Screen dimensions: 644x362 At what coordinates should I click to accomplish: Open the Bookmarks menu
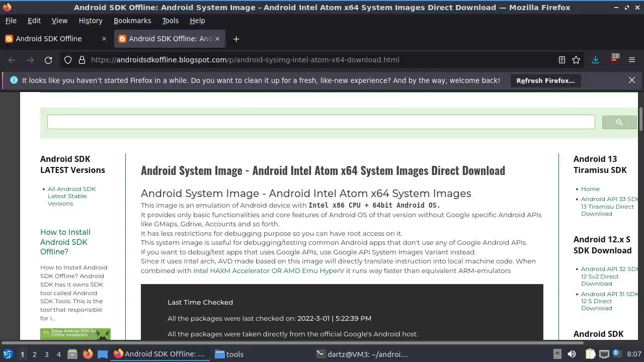[132, 21]
